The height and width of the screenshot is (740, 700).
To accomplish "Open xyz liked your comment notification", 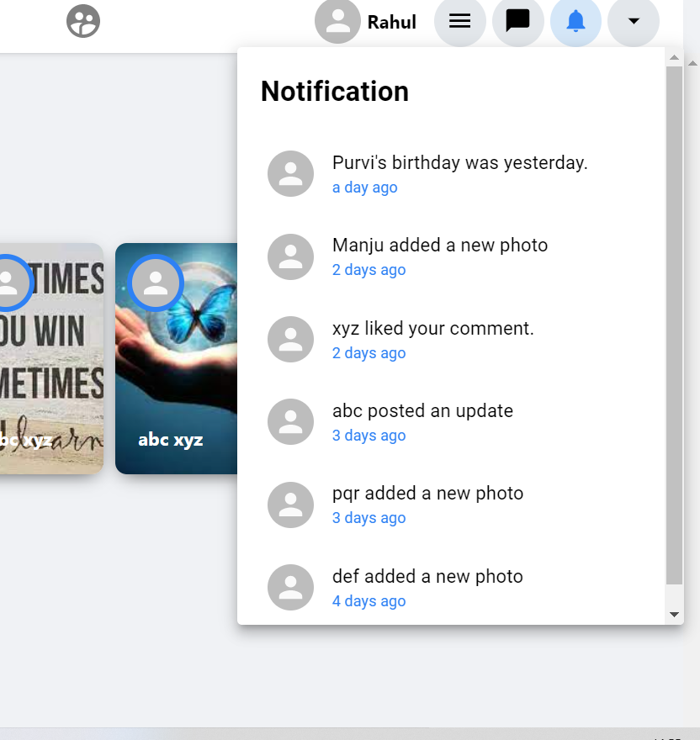I will [451, 340].
